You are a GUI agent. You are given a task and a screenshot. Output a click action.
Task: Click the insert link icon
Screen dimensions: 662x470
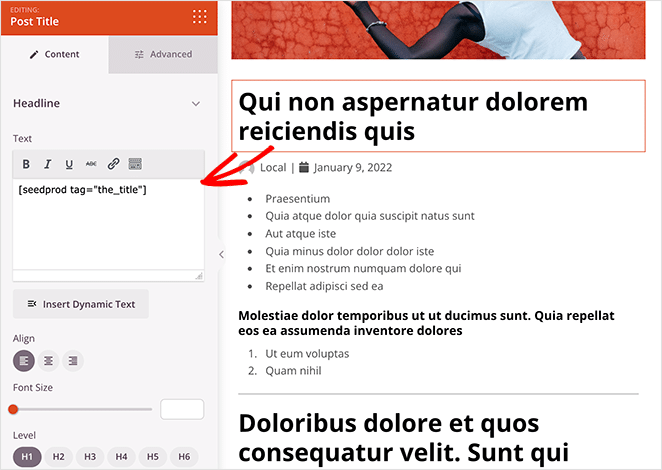click(113, 164)
